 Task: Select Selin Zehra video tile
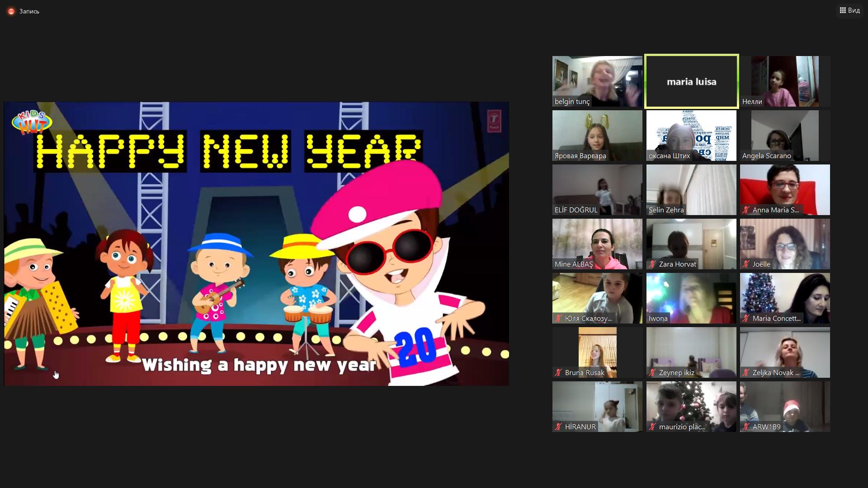[691, 190]
